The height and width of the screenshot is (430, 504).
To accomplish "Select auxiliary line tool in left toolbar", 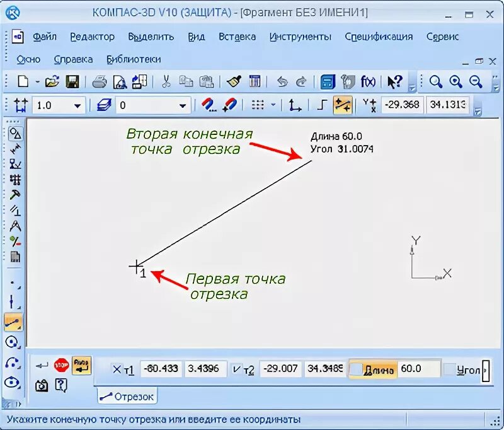I will (x=13, y=301).
